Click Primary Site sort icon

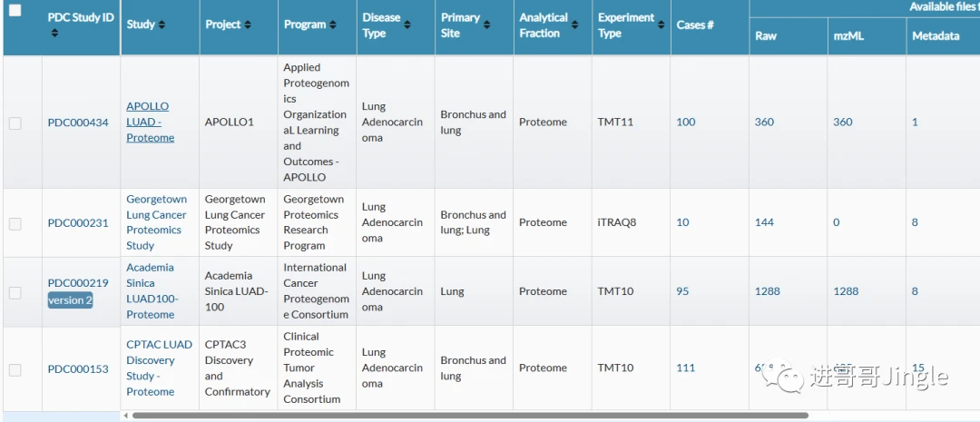point(487,25)
